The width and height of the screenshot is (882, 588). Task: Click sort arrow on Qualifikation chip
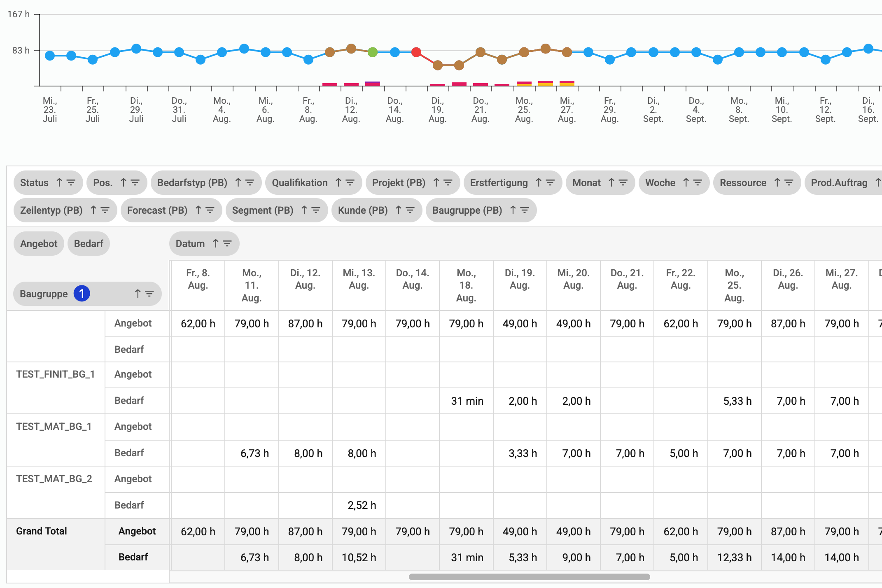tap(338, 182)
